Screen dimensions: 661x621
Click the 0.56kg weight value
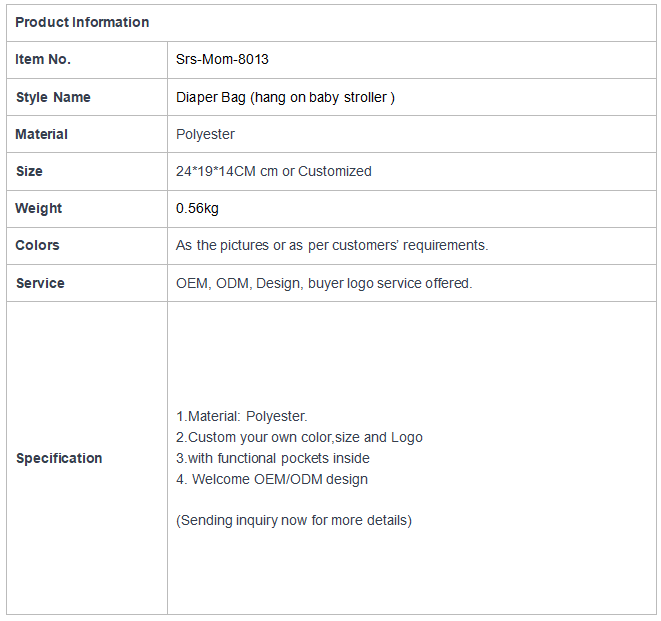tap(197, 208)
